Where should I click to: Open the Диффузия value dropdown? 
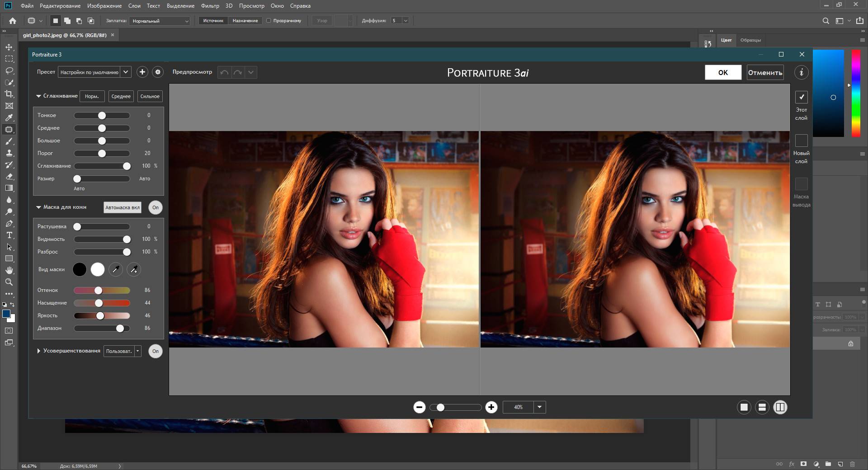coord(406,21)
